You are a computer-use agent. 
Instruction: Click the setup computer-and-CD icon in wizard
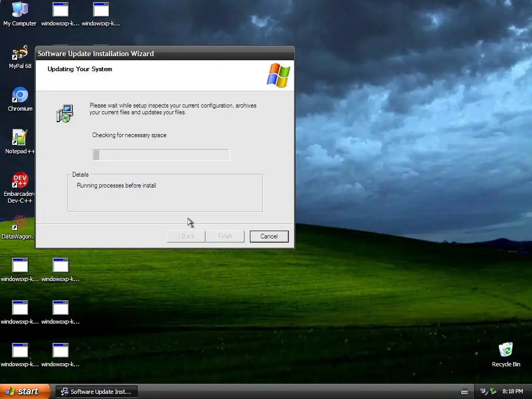click(x=64, y=113)
